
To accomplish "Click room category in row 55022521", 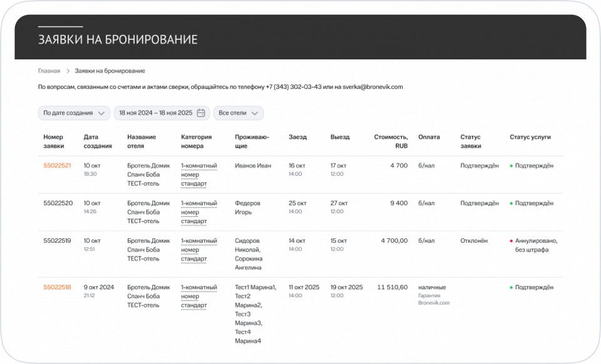I will [199, 174].
